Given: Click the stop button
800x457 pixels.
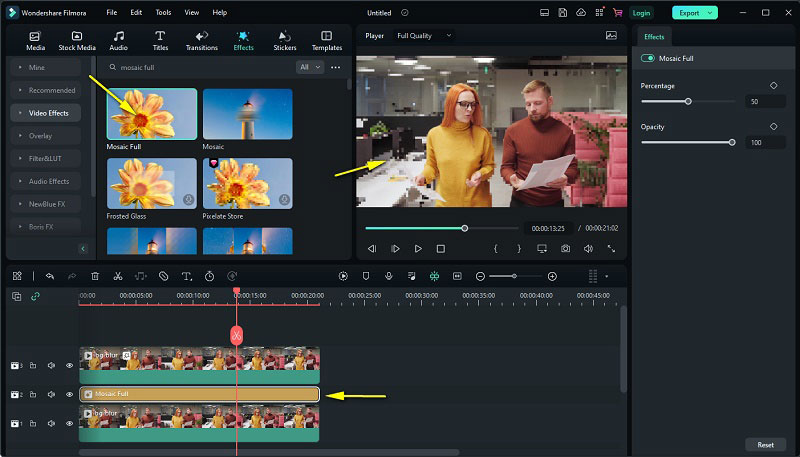Looking at the screenshot, I should pos(441,248).
